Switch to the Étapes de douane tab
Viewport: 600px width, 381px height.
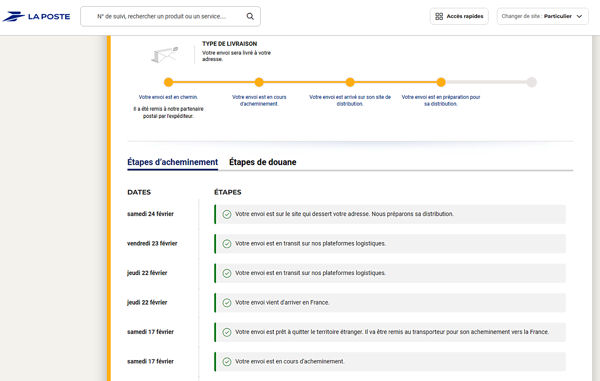pos(262,162)
